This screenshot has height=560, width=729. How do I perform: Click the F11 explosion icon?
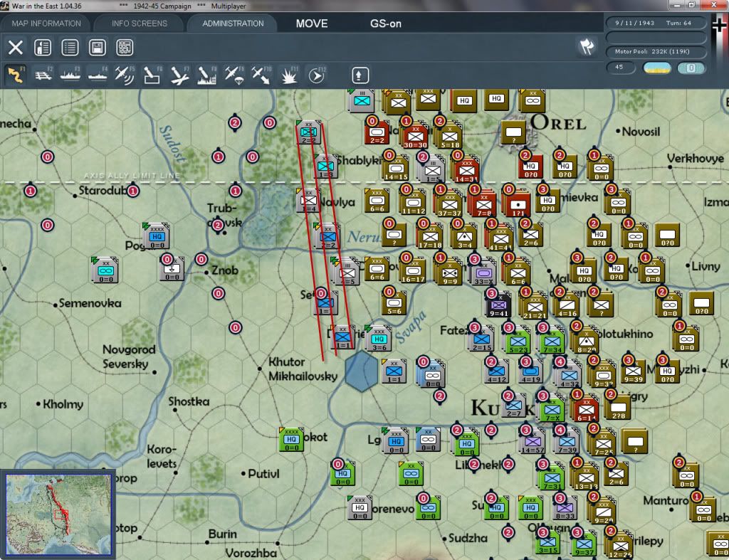[x=289, y=75]
